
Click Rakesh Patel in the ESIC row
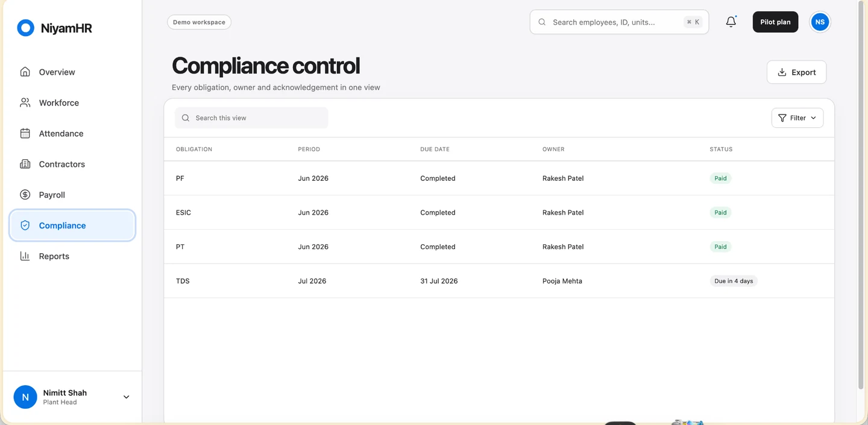563,213
